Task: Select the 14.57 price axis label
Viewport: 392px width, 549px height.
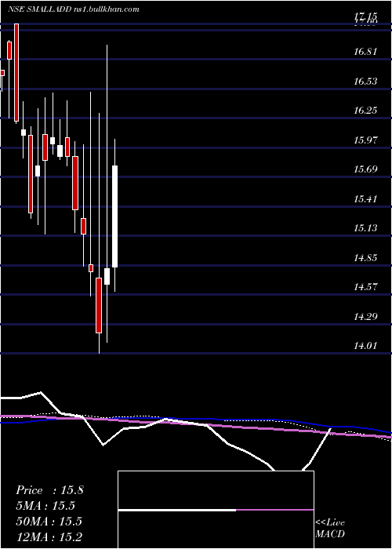Action: (x=365, y=288)
